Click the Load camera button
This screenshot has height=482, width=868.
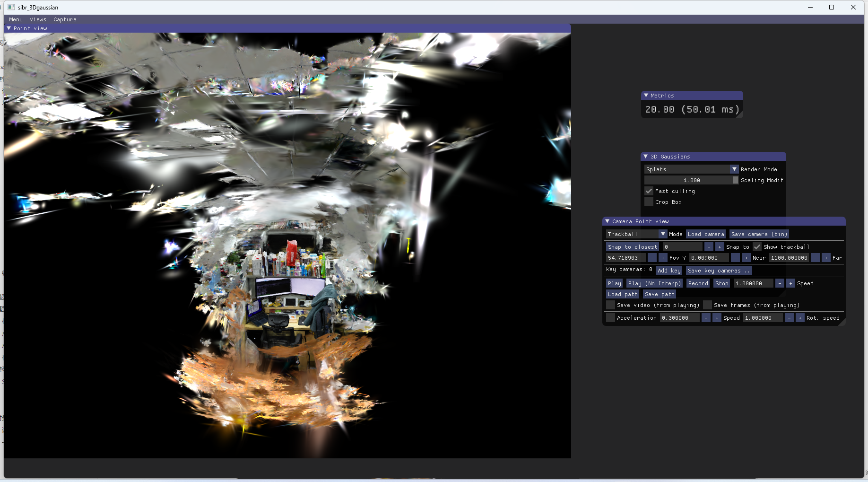(706, 234)
